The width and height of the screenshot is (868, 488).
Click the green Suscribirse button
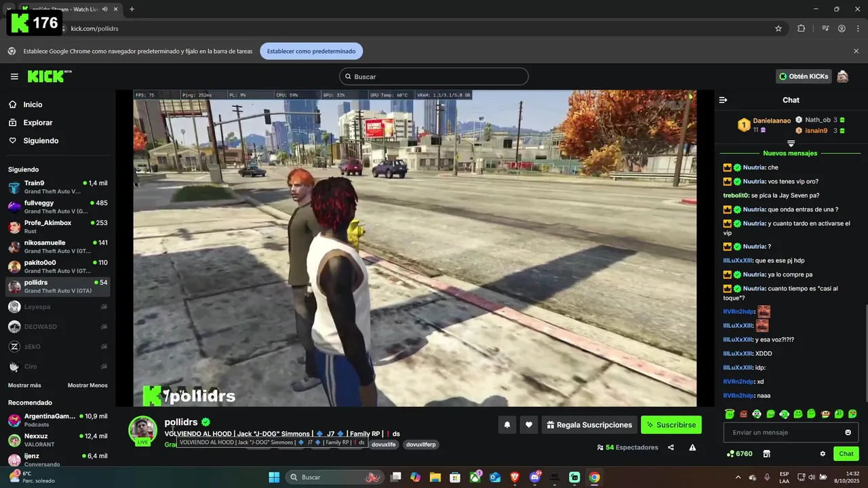pos(671,425)
